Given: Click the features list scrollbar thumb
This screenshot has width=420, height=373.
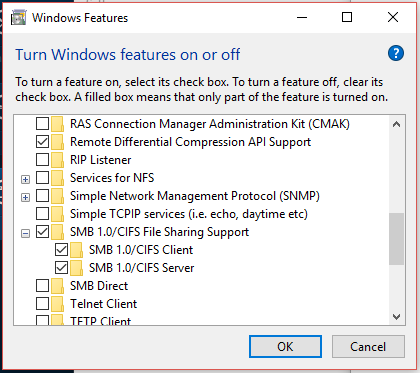Looking at the screenshot, I should click(396, 239).
